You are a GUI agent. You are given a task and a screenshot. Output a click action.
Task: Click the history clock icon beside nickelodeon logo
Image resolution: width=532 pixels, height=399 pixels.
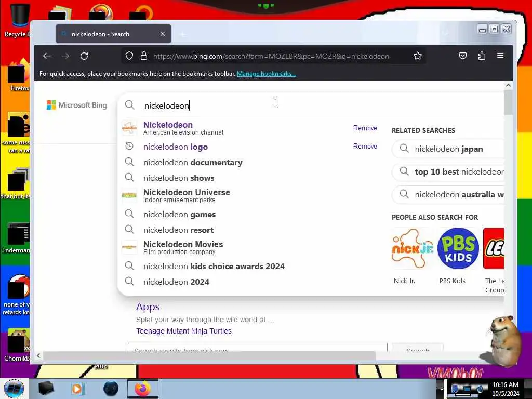click(x=129, y=146)
